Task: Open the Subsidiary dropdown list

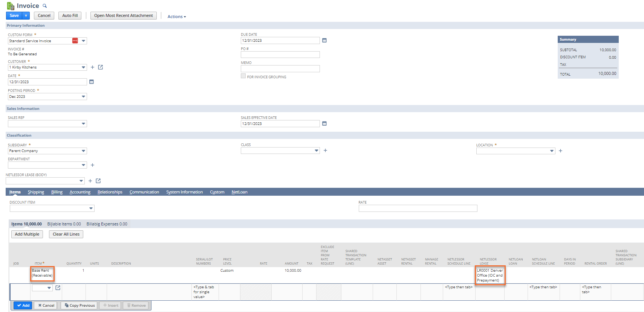Action: (83, 151)
